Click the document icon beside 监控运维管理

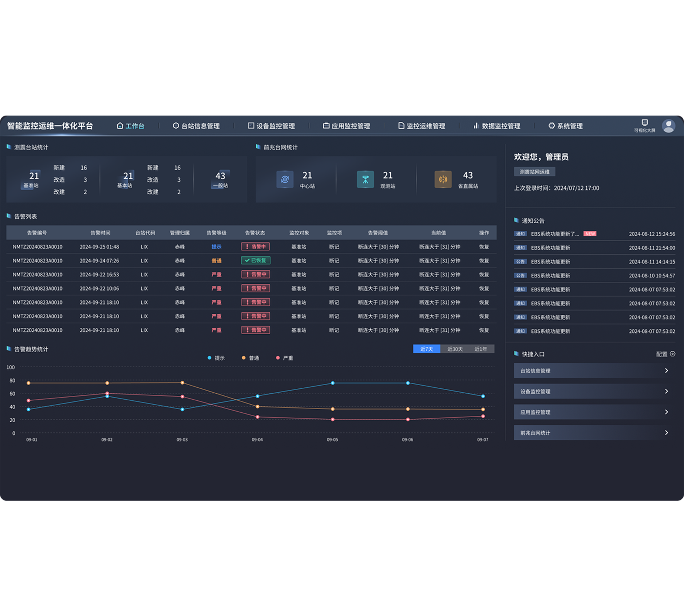point(401,126)
